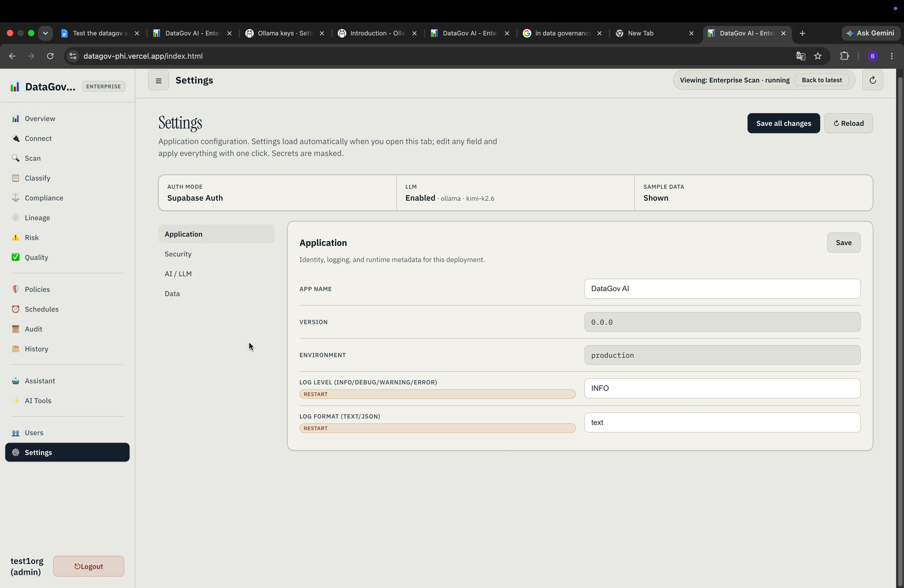Click the History folder icon
This screenshot has height=588, width=904.
click(x=16, y=349)
